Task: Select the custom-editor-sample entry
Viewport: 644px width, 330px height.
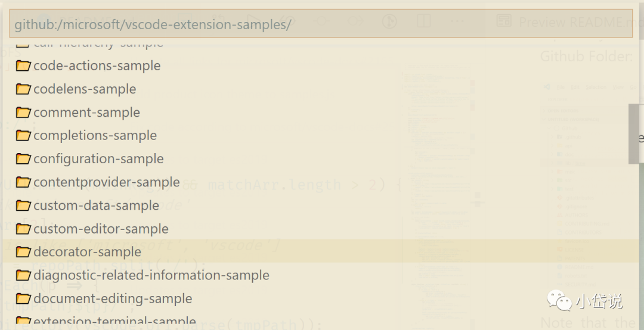Action: pos(321,229)
